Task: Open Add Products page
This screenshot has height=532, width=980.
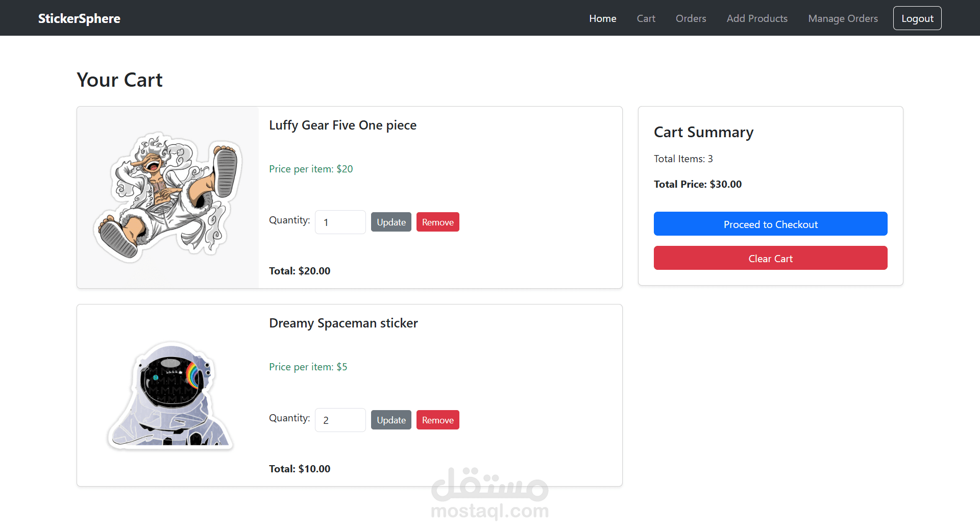Action: click(757, 18)
